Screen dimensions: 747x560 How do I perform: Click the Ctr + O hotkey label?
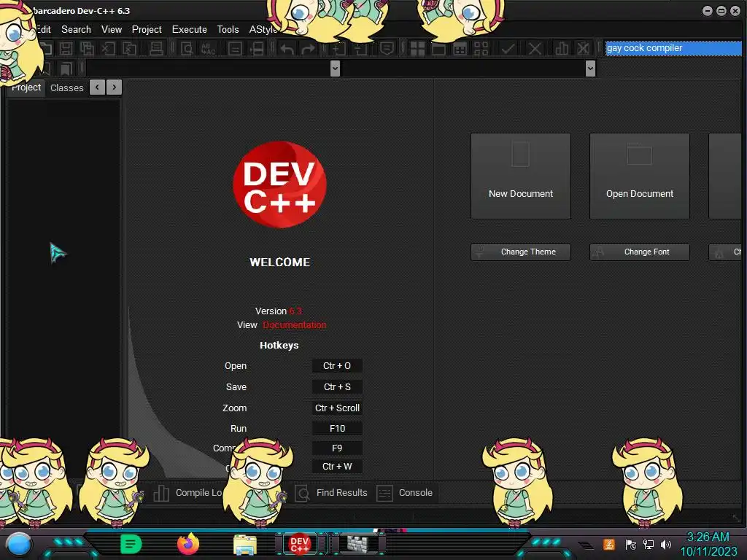click(337, 366)
